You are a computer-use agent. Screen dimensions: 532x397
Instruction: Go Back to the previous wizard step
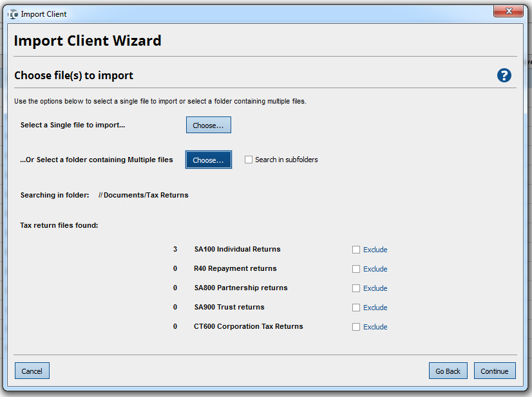tap(448, 371)
